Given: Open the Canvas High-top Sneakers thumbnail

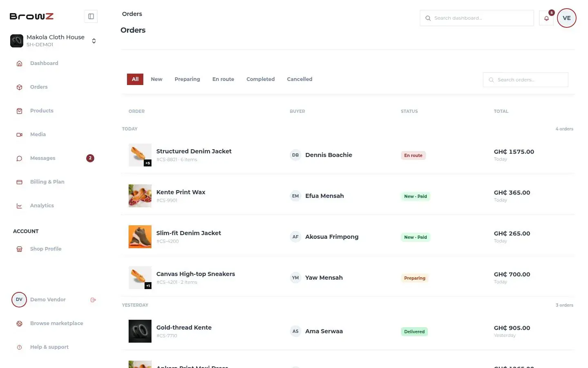Looking at the screenshot, I should pyautogui.click(x=140, y=278).
